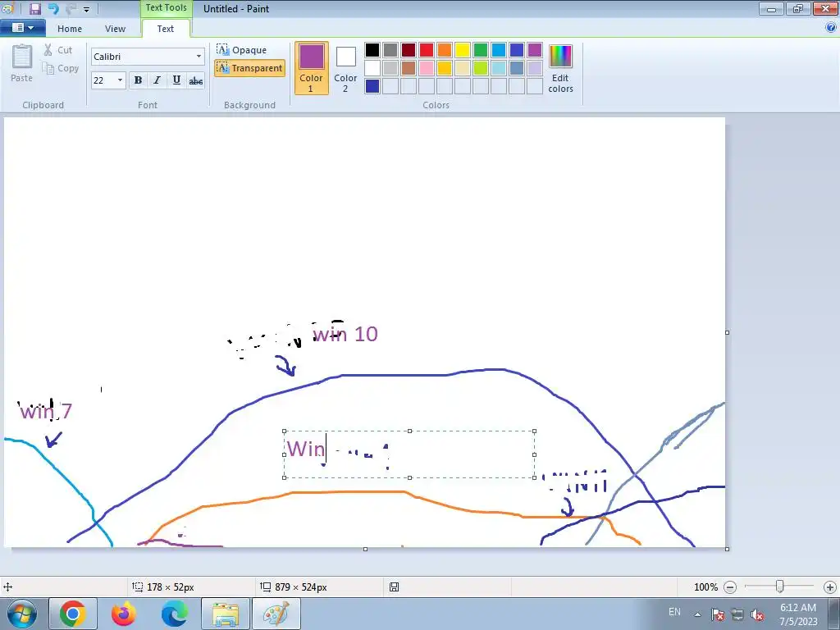Click the zoom out minus button
This screenshot has height=630, width=840.
(x=729, y=587)
